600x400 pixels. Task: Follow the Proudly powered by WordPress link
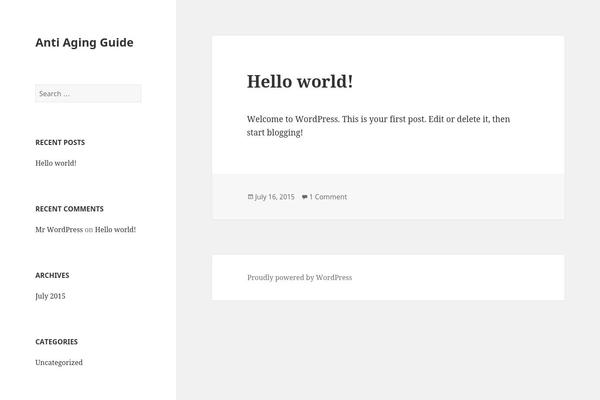tap(299, 278)
